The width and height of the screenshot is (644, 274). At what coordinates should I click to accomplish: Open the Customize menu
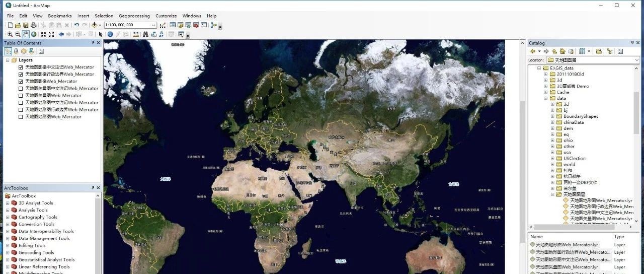click(x=166, y=16)
